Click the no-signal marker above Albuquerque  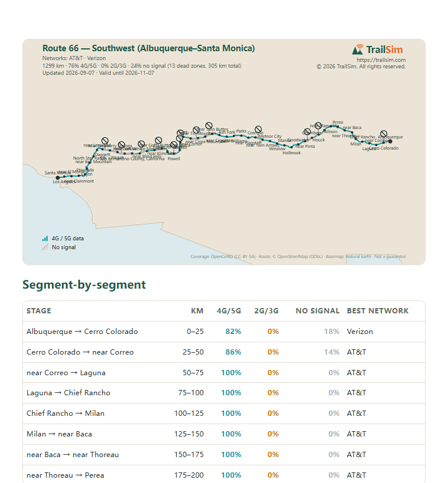pos(384,134)
